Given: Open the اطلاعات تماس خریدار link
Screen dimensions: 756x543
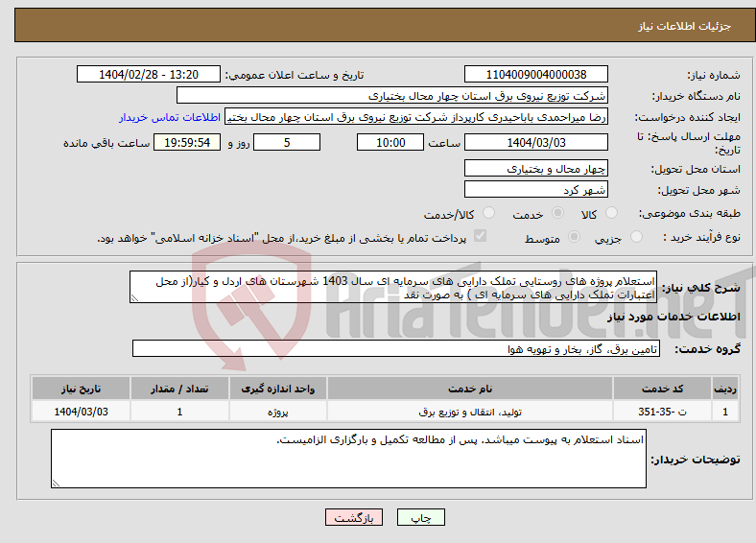Looking at the screenshot, I should tap(170, 117).
